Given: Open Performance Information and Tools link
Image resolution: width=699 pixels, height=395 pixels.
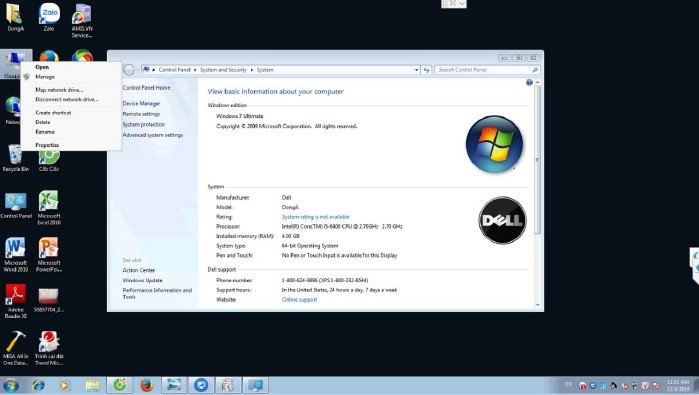Looking at the screenshot, I should click(157, 293).
